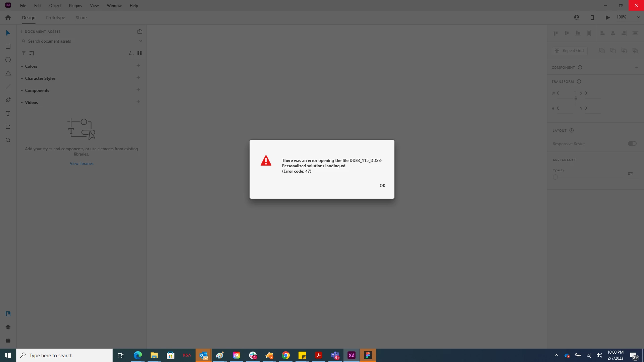Click the Opacity slider handle
644x362 pixels.
click(555, 177)
